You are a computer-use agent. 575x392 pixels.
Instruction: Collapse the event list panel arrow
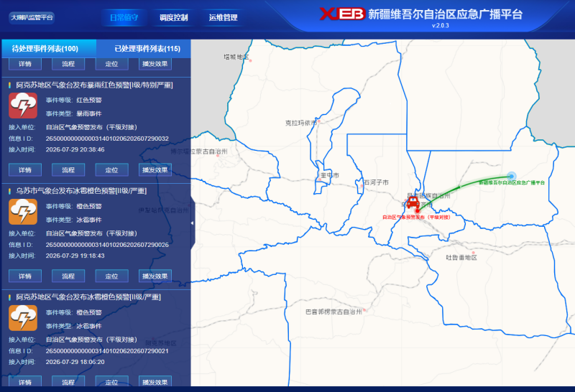(x=193, y=223)
